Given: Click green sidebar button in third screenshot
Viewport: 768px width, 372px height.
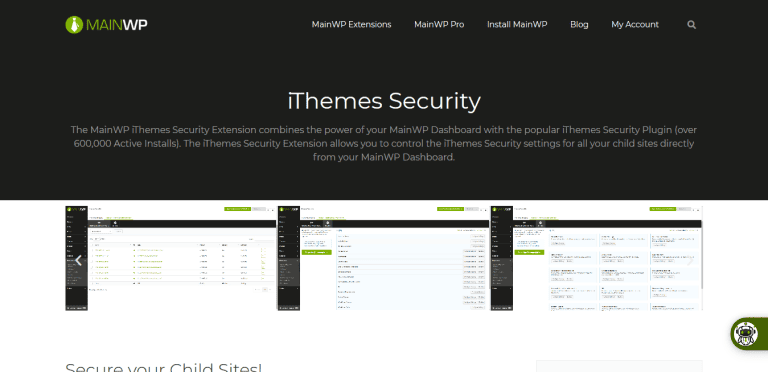Looking at the screenshot, I should click(529, 252).
